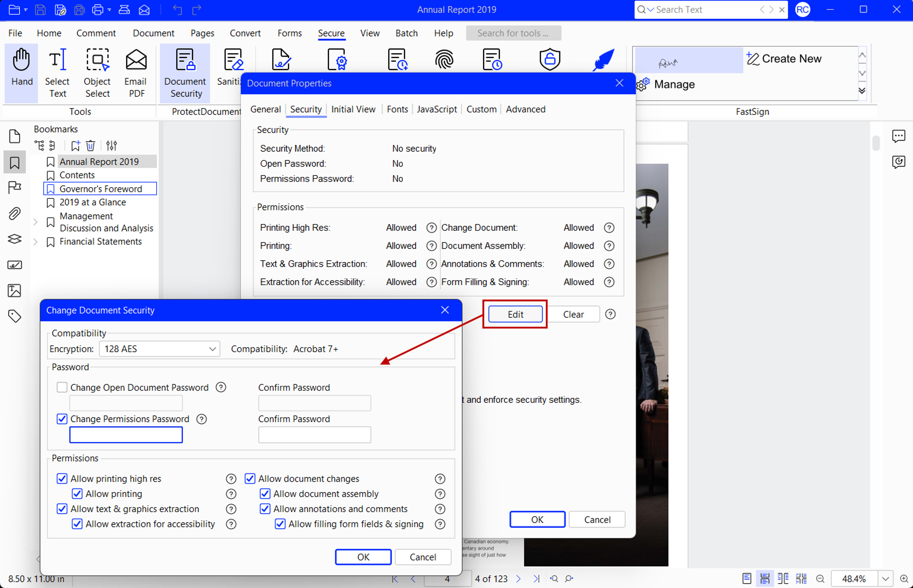Screen dimensions: 913x588
Task: Activate the Select Text tool
Action: [57, 72]
